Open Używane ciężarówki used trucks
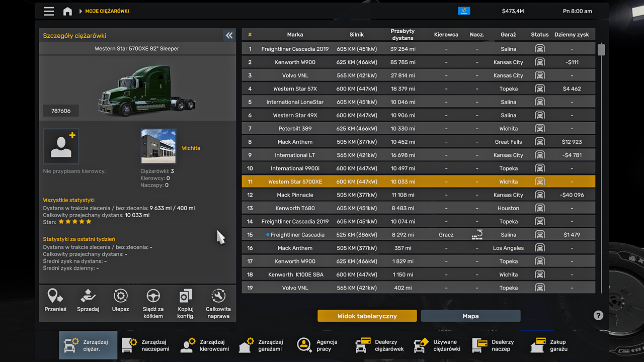 [437, 345]
